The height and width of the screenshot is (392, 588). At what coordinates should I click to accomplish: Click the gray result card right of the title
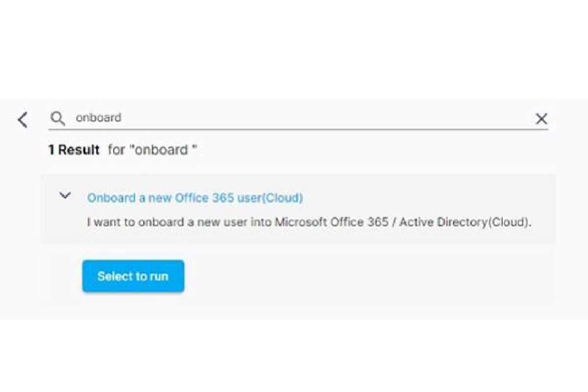pos(426,198)
